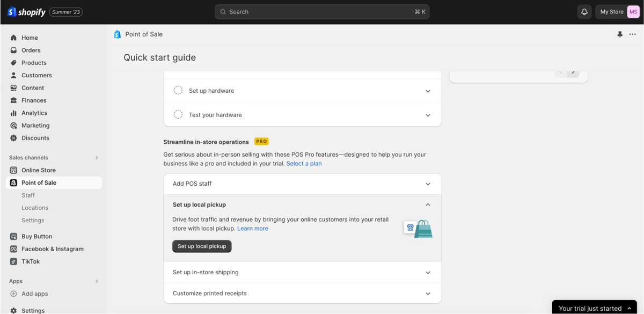The image size is (644, 314).
Task: Select the Orders icon
Action: coord(13,50)
